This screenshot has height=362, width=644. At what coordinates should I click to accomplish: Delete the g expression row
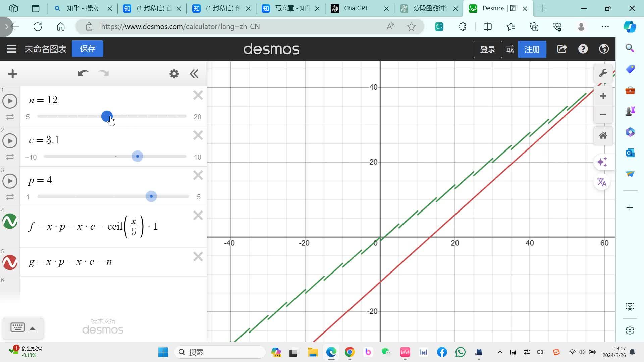click(198, 257)
